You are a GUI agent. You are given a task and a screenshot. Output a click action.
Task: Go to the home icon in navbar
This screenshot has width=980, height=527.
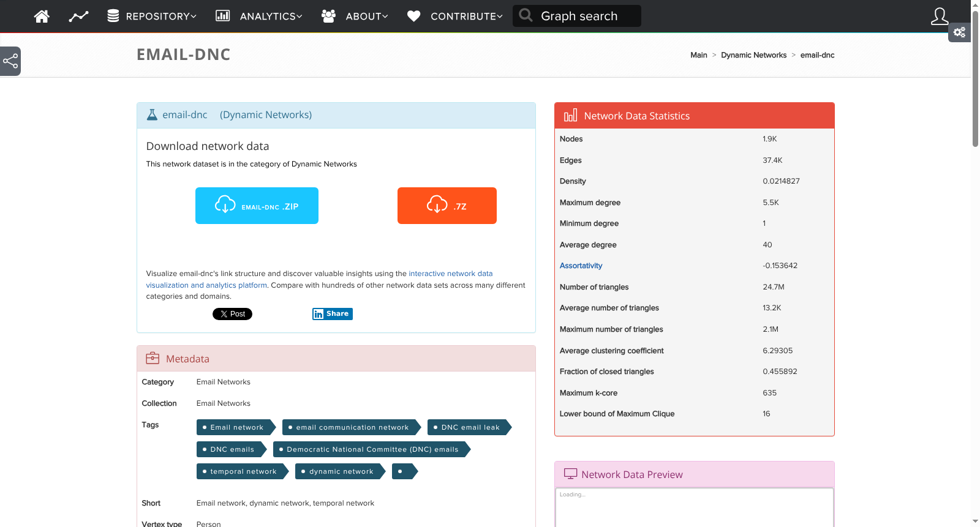point(42,16)
